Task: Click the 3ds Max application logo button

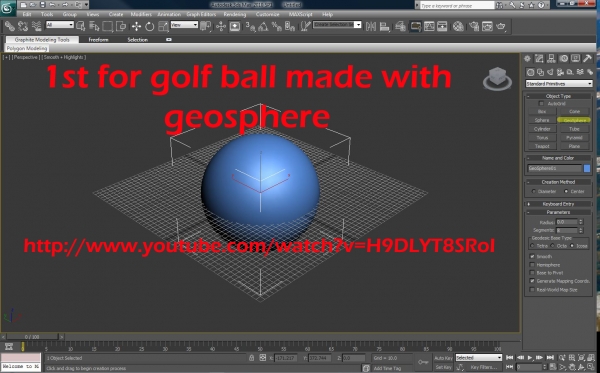Action: pyautogui.click(x=8, y=8)
